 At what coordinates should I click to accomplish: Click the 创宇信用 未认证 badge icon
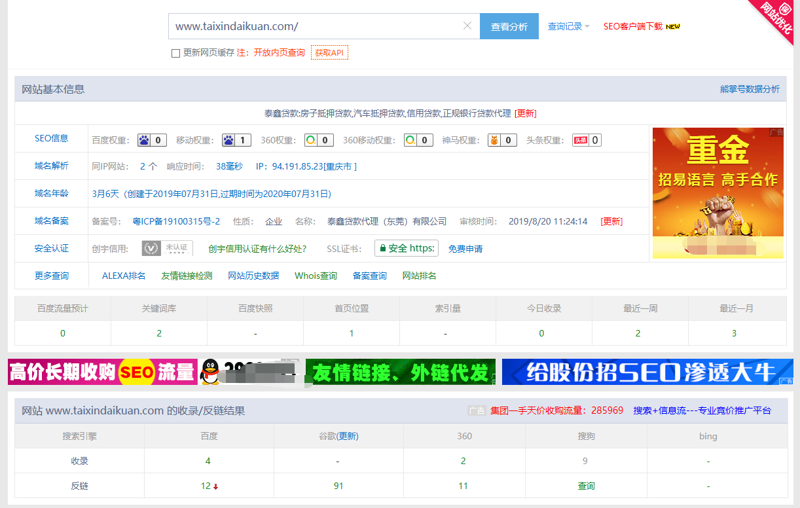pyautogui.click(x=167, y=248)
